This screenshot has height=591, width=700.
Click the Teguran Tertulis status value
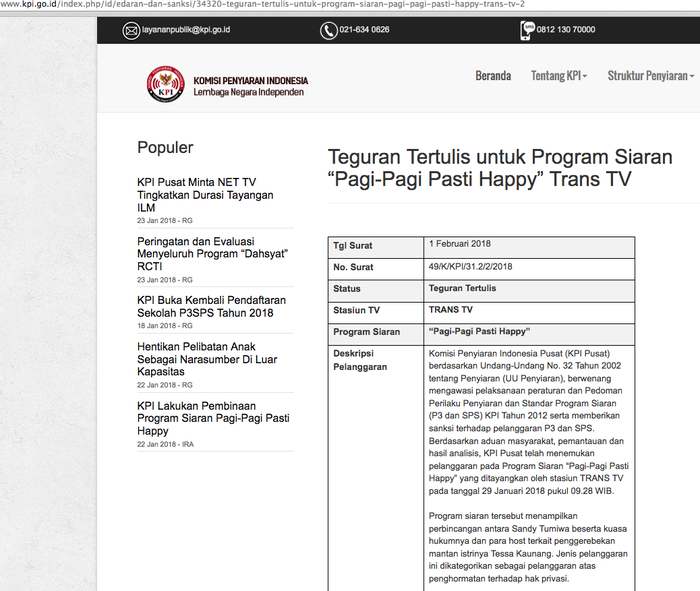click(462, 288)
